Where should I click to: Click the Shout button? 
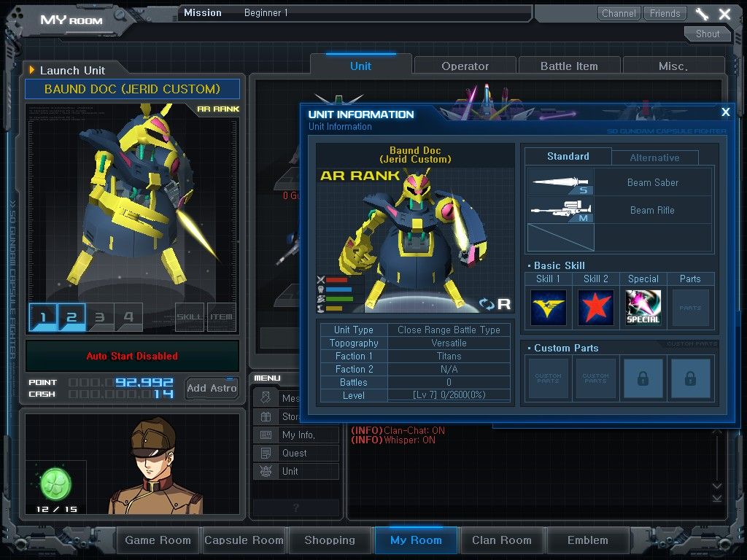tap(708, 34)
